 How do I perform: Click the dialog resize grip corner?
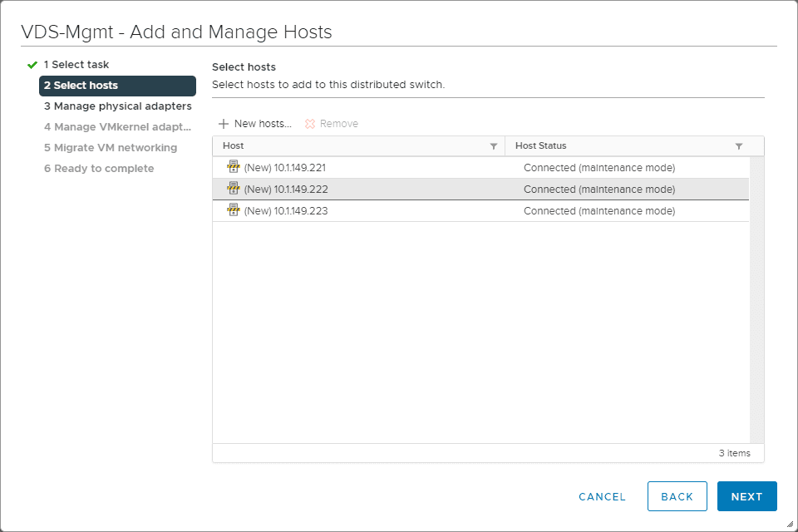coord(790,525)
